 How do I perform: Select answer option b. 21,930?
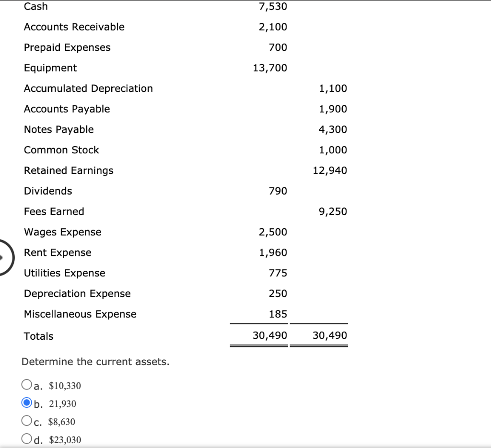point(27,402)
